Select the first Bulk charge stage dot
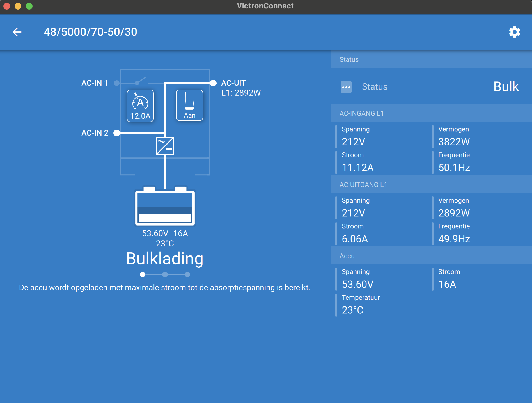Viewport: 532px width, 403px height. point(143,274)
